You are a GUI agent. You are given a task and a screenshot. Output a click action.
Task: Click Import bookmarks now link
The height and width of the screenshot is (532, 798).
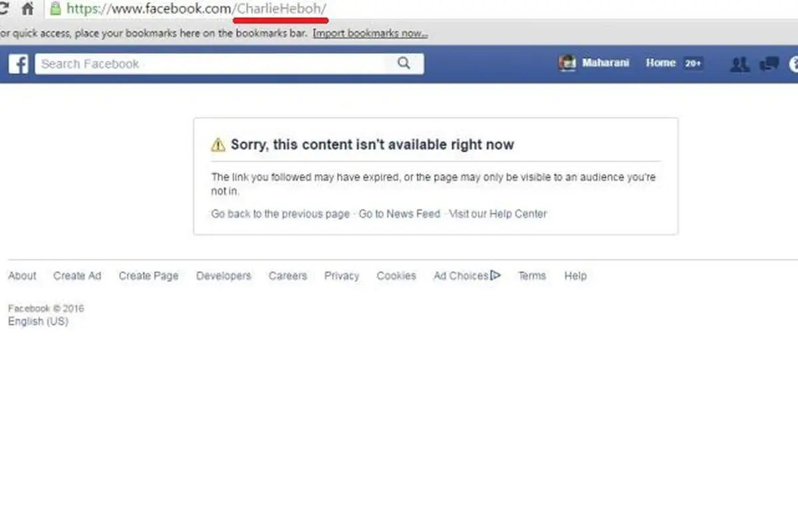[370, 33]
